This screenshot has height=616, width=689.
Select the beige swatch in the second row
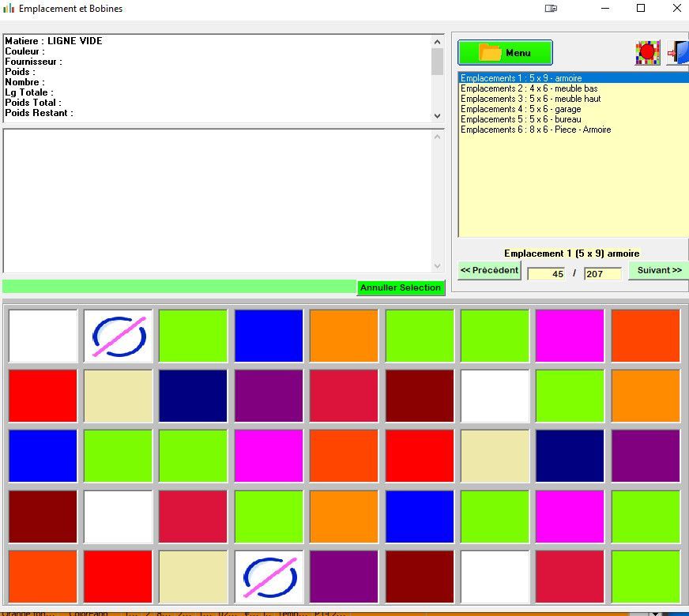119,396
